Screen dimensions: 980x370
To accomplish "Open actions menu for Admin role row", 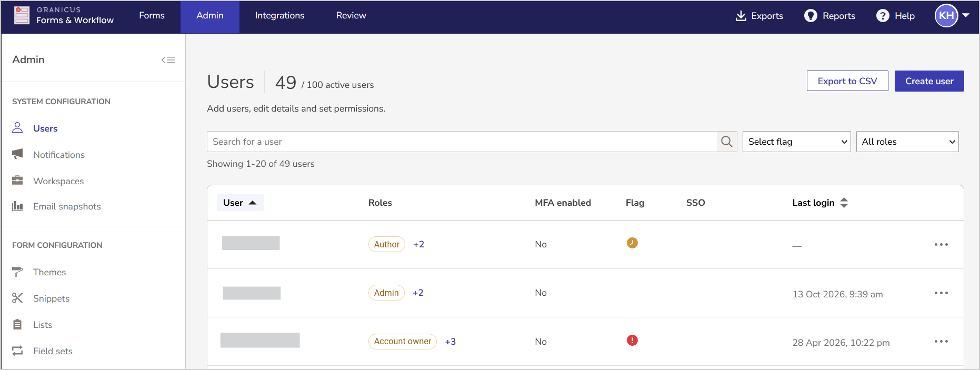I will [941, 293].
